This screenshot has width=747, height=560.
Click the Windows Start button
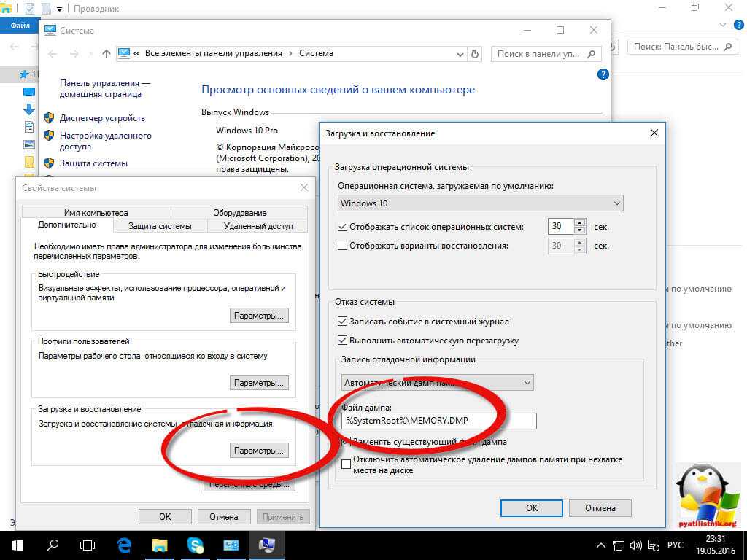click(18, 544)
